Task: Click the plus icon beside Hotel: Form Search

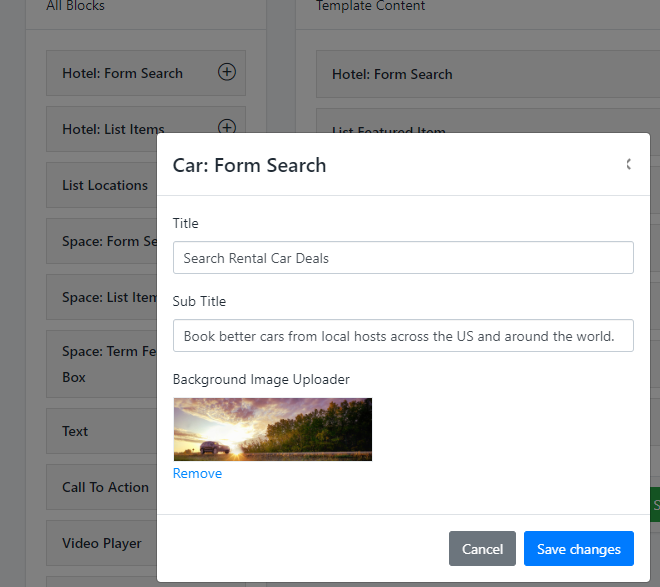Action: click(227, 72)
